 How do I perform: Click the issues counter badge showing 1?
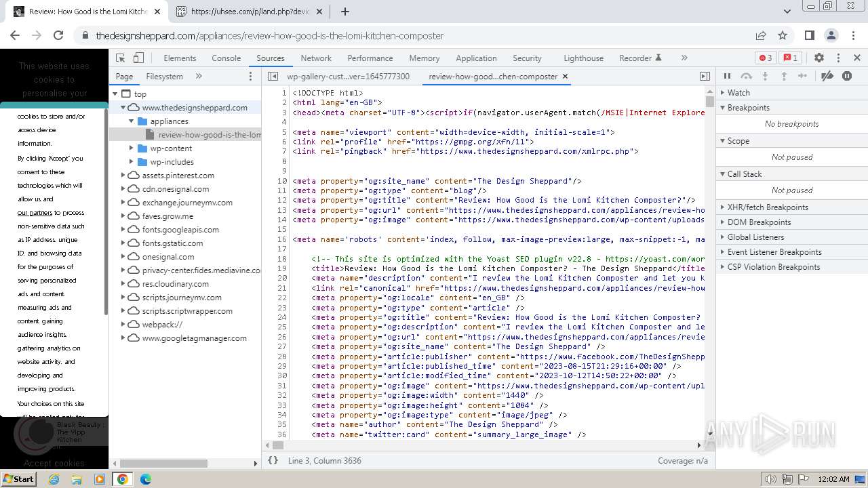(x=789, y=58)
